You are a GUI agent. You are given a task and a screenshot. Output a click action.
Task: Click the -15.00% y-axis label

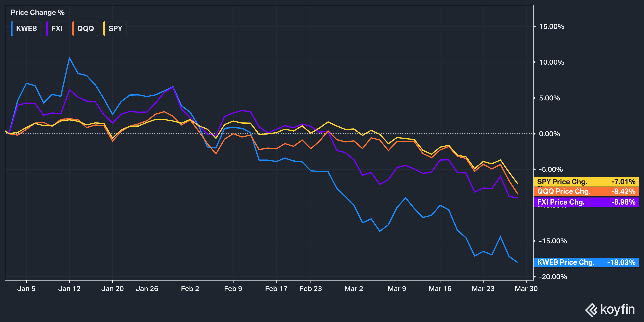[x=553, y=241]
